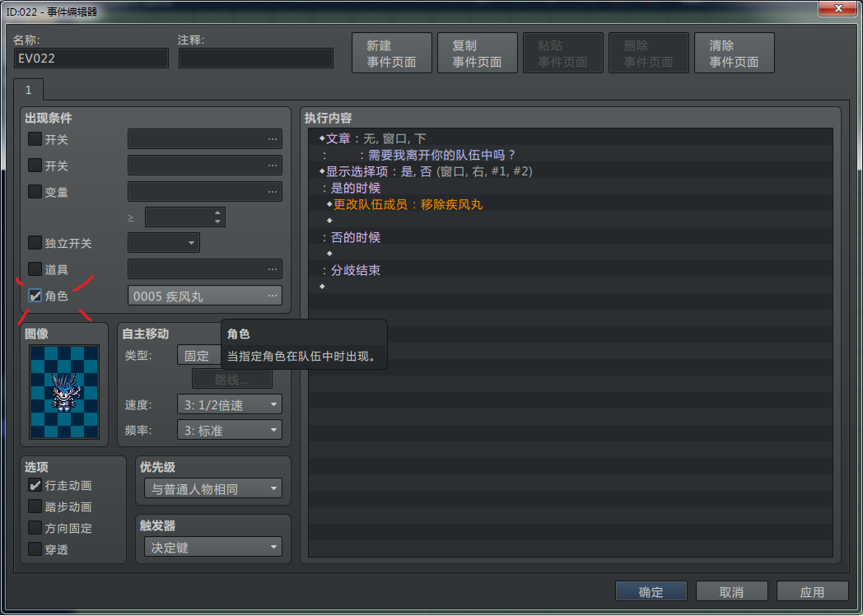The image size is (863, 616).
Task: Open the 类型 dropdown showing 固定
Action: [x=199, y=355]
